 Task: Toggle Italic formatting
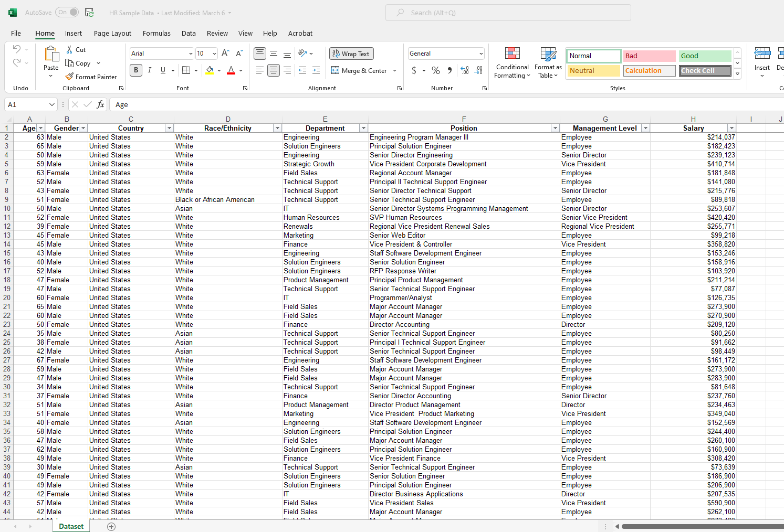tap(150, 70)
